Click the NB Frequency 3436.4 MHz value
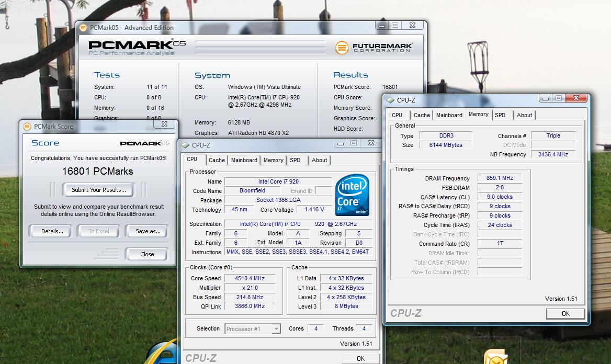Viewport: 611px width, 364px height. 553,154
